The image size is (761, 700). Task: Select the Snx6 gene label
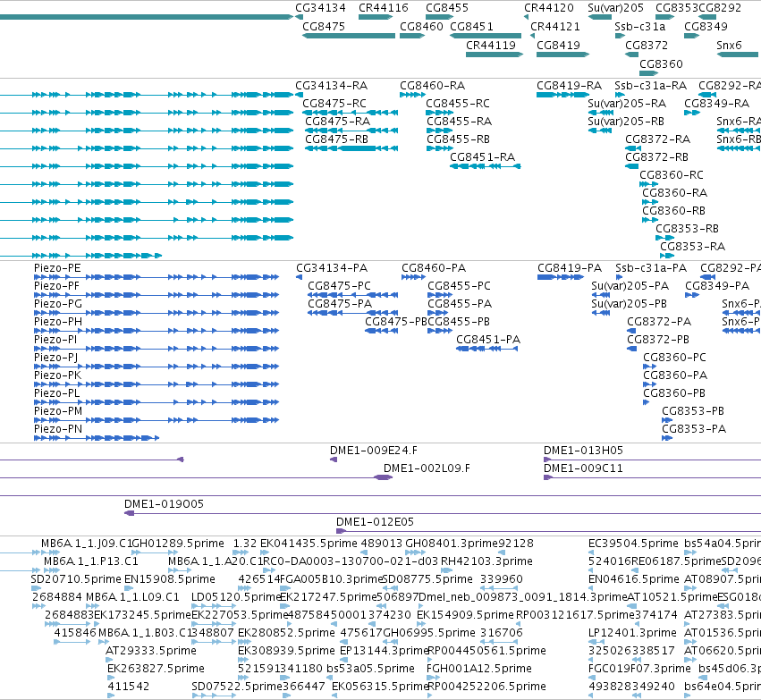click(x=729, y=45)
